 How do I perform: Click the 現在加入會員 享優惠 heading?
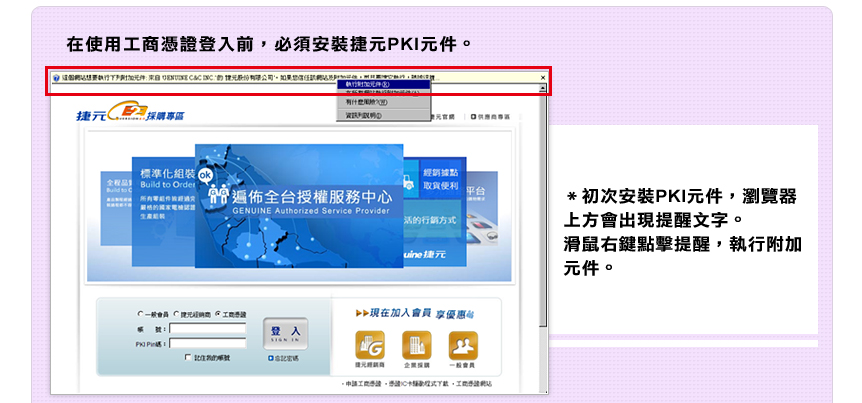coord(415,313)
